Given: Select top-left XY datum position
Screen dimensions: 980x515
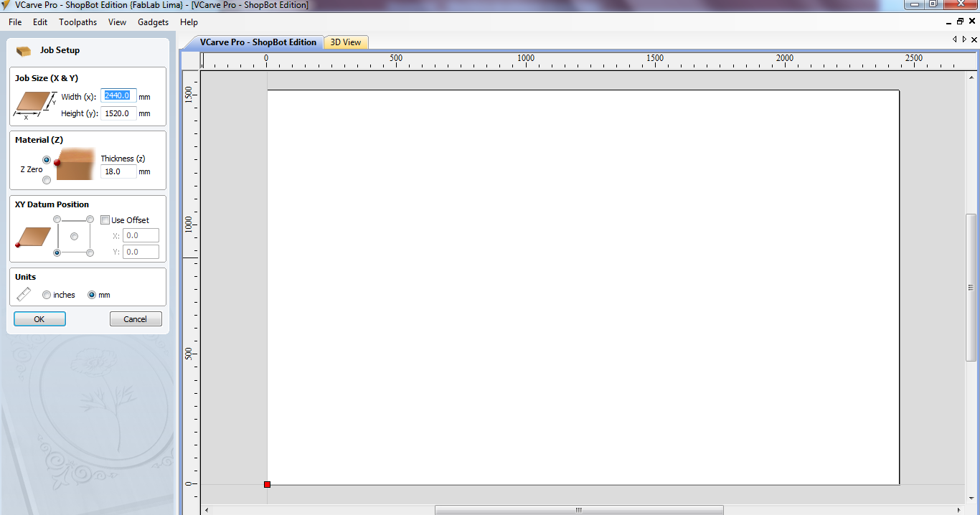Looking at the screenshot, I should [x=57, y=219].
